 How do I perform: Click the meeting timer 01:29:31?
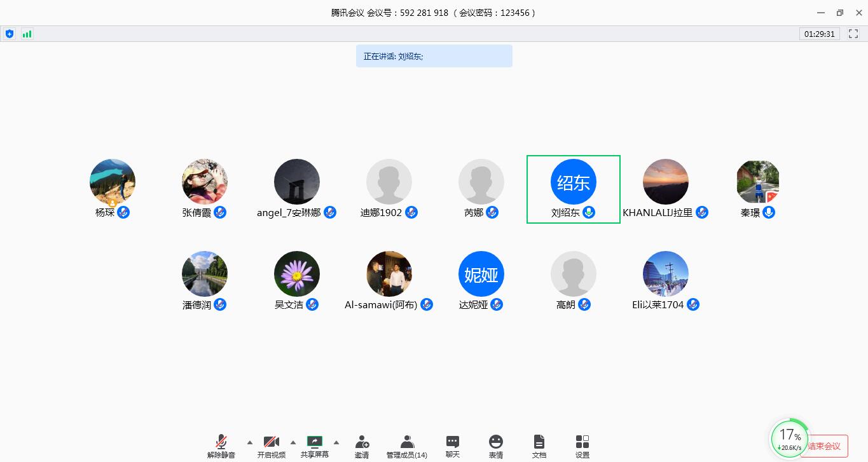(819, 34)
